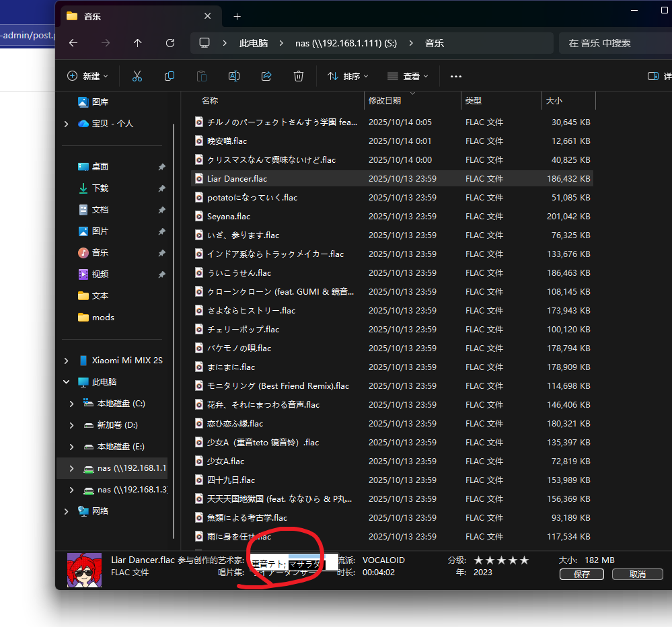
Task: Set the rating to five stars
Action: pos(524,560)
